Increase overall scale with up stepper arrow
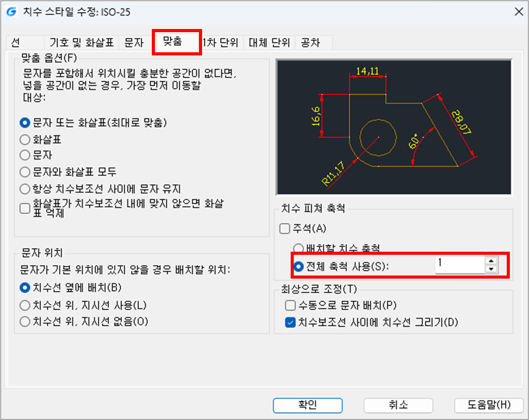The width and height of the screenshot is (529, 420). (x=491, y=261)
